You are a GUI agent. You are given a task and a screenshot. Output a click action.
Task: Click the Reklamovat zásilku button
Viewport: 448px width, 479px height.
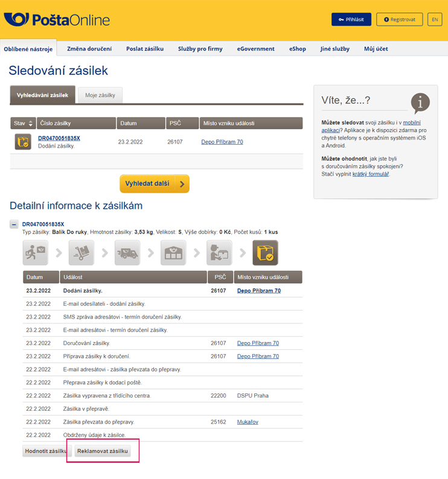[x=103, y=451]
